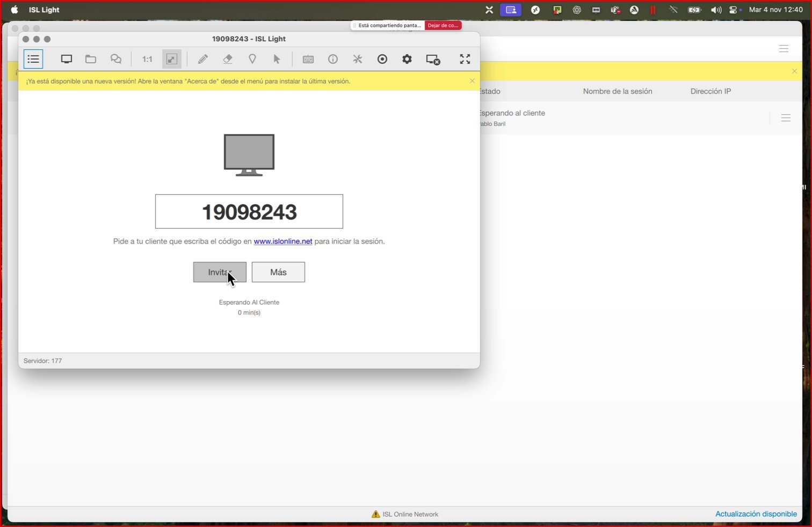
Task: Click the desktop sharing monitor icon
Action: click(67, 59)
